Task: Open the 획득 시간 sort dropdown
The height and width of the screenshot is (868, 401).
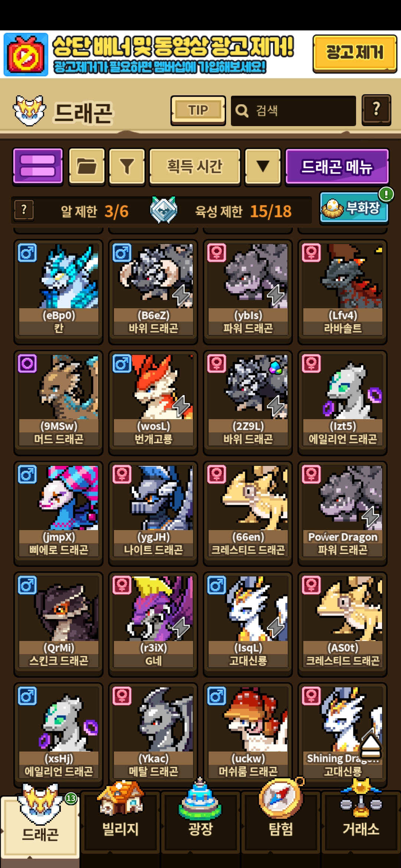Action: coord(195,166)
